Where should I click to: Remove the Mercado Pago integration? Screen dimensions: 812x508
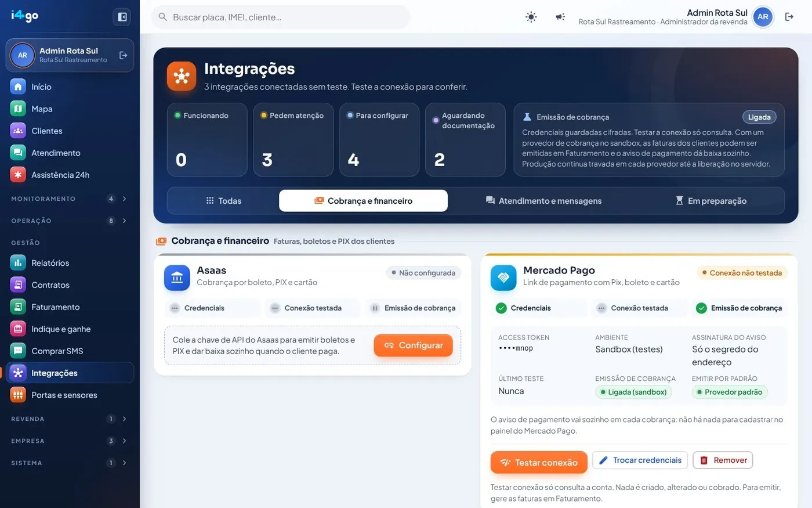pos(723,460)
